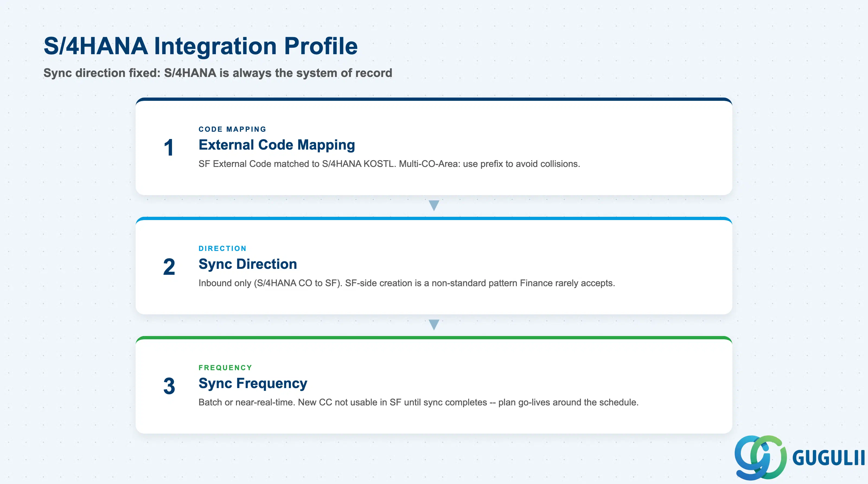Click step number 1 on the Code Mapping card

click(169, 148)
